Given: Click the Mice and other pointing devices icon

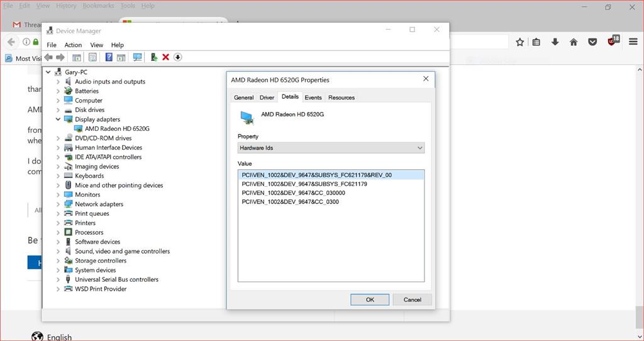Looking at the screenshot, I should coord(68,185).
